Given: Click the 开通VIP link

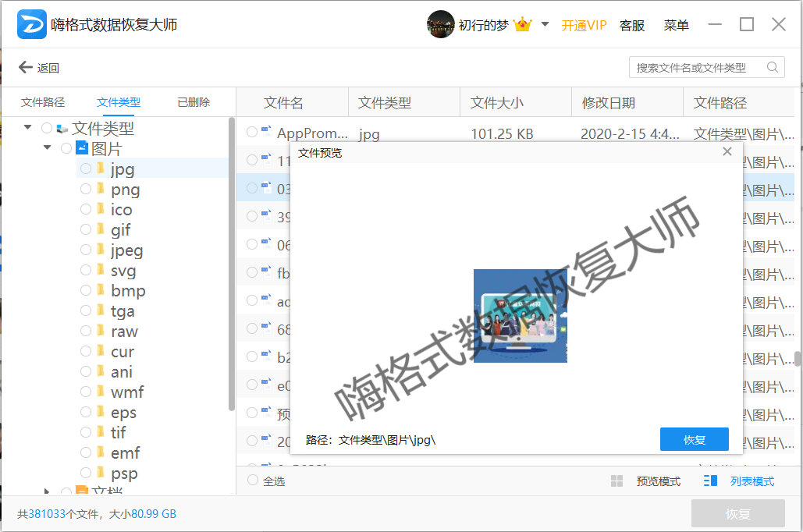Looking at the screenshot, I should [x=584, y=25].
